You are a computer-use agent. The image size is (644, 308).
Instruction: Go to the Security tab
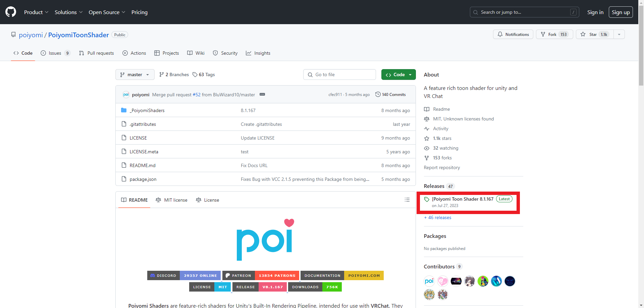[225, 53]
